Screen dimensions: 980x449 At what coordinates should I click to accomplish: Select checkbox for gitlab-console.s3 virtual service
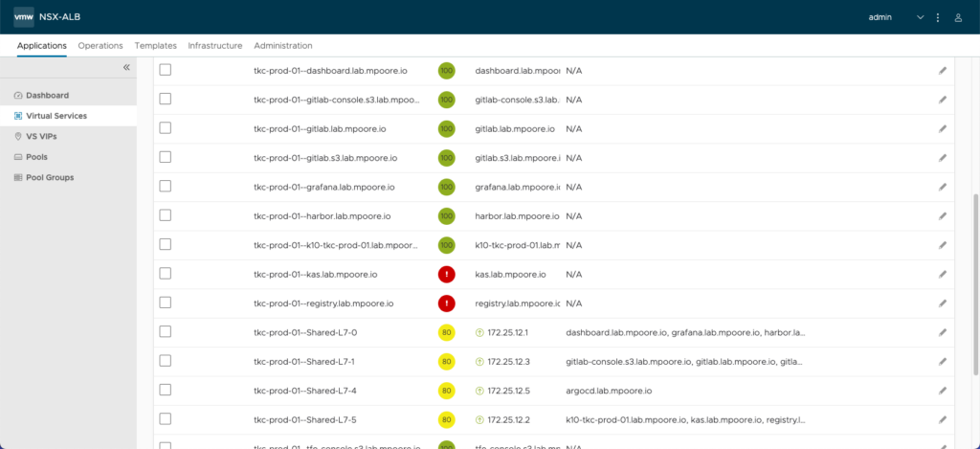point(165,99)
